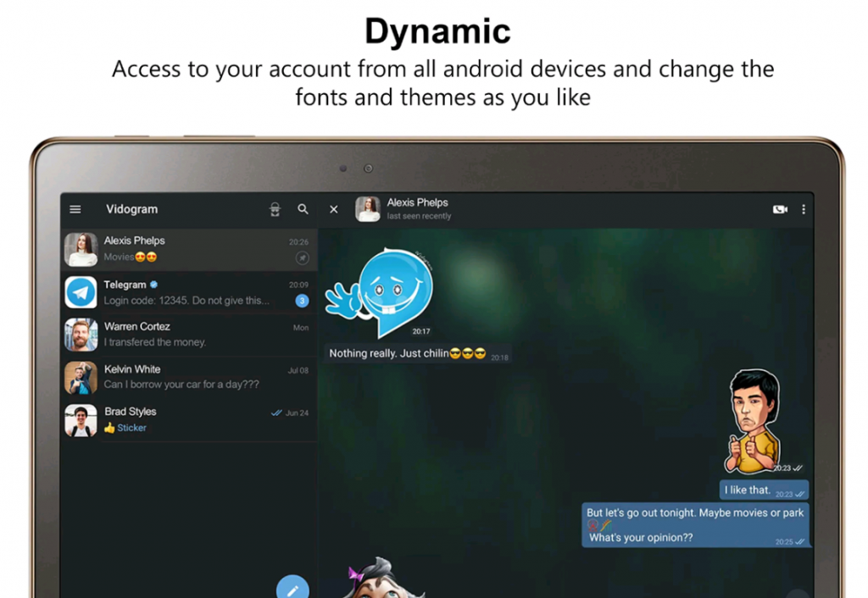Open the three-dot chat options menu
Screen dimensions: 868x598
(x=804, y=209)
